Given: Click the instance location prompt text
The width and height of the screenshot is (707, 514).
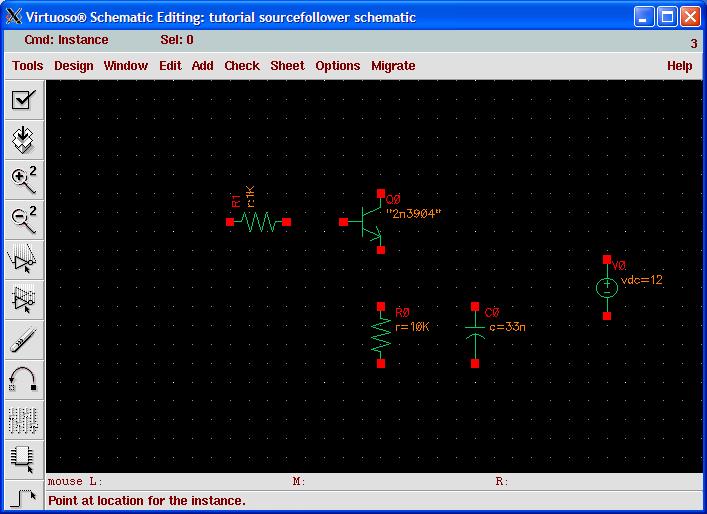Looking at the screenshot, I should point(147,501).
